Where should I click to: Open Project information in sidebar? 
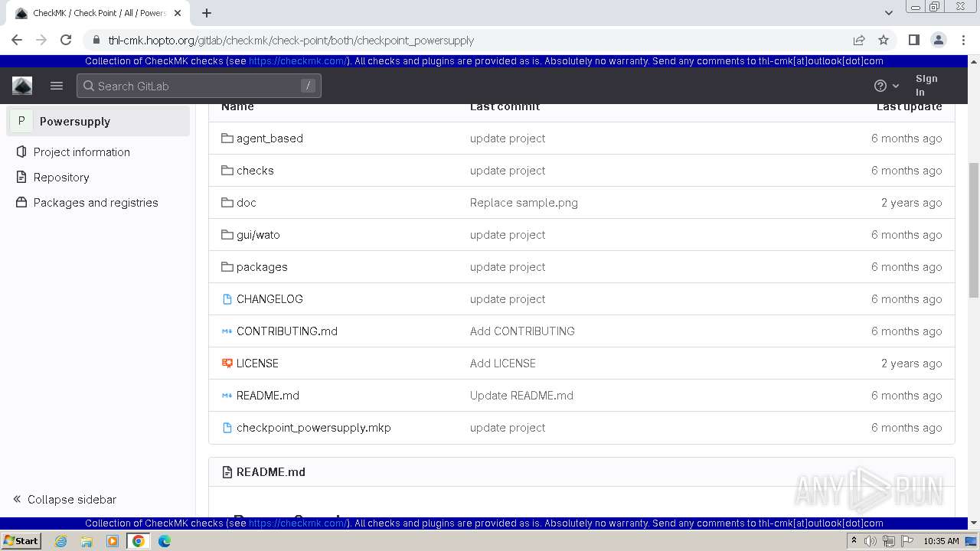pos(82,152)
